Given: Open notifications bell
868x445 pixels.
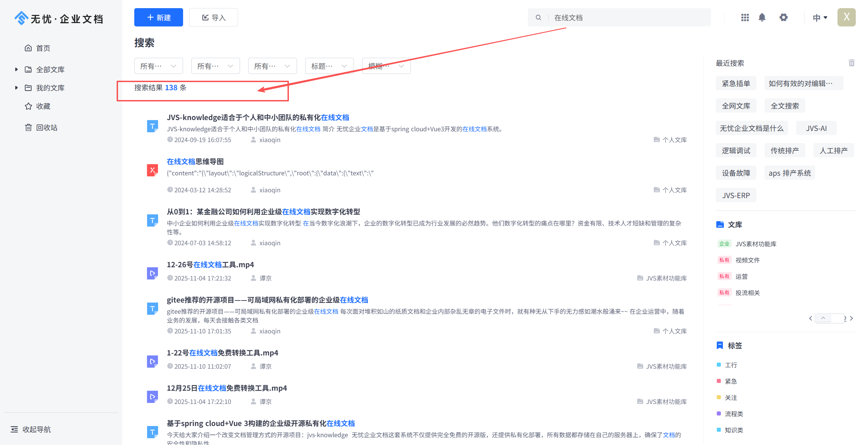Looking at the screenshot, I should [x=762, y=17].
